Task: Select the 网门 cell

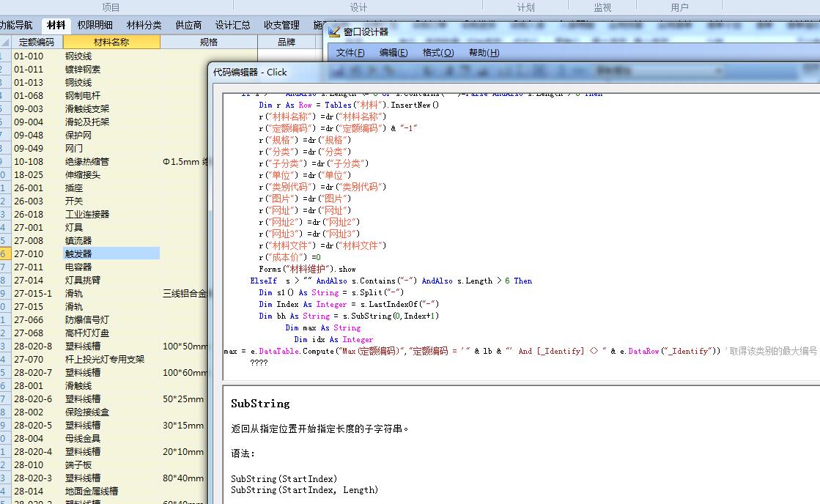Action: tap(111, 149)
